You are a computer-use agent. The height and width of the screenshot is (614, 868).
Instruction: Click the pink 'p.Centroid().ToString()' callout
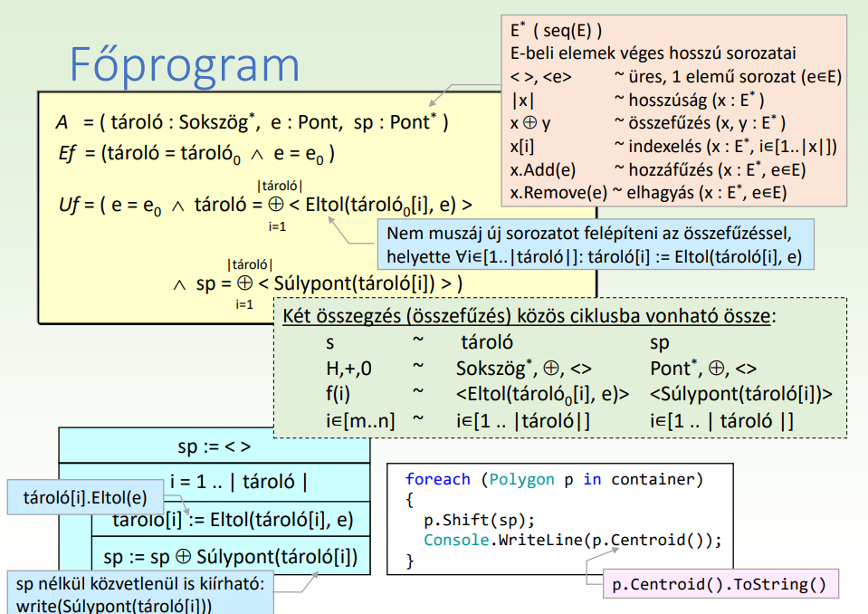719,584
